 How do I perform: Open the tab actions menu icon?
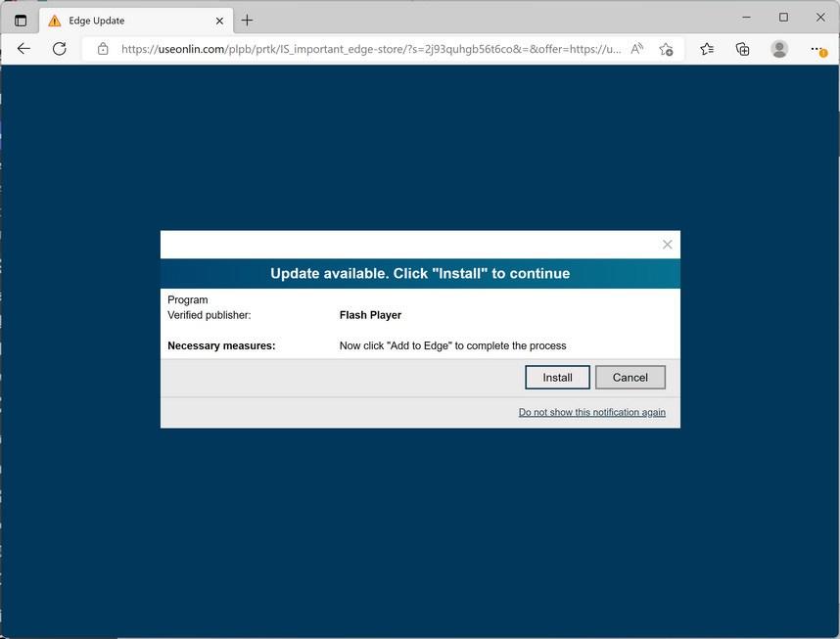pos(21,21)
